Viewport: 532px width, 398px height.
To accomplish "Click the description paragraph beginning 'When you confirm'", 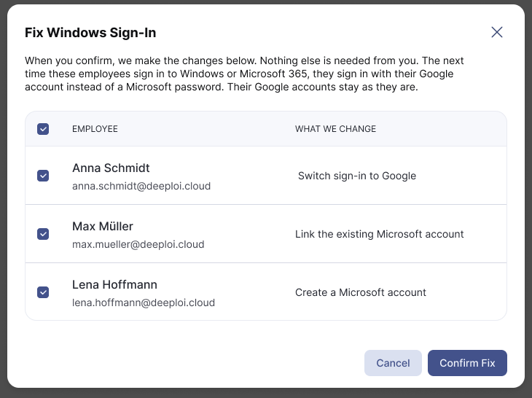I will point(244,74).
